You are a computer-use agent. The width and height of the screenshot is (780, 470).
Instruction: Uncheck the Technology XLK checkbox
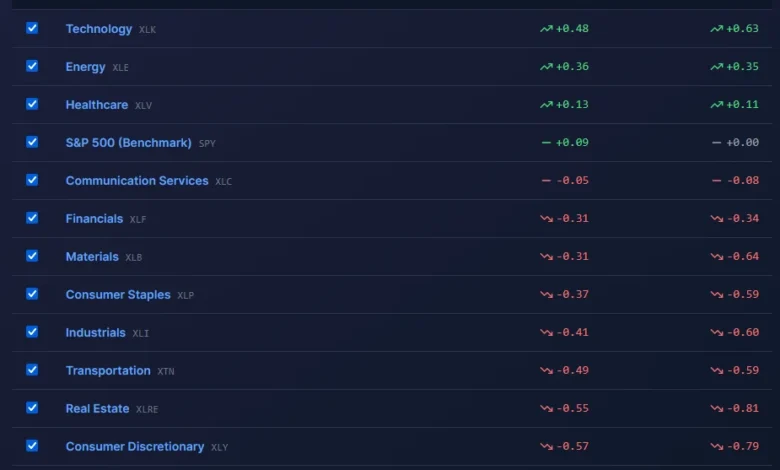32,28
